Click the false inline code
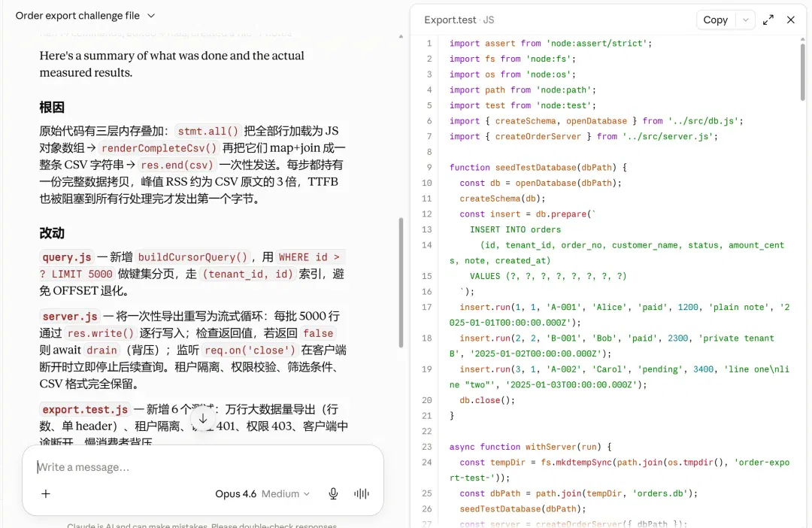 point(318,333)
